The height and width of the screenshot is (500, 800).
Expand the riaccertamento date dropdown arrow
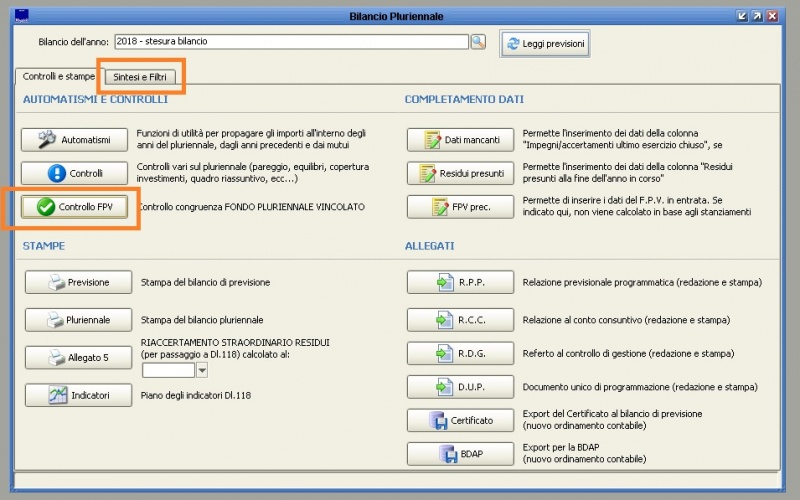[x=202, y=370]
